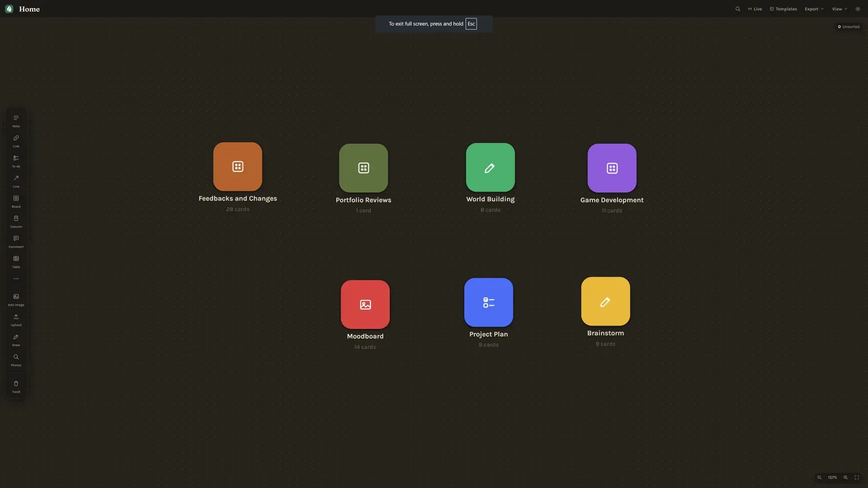Add a To-do list from sidebar
Screen dimensions: 868x488
coord(16,161)
